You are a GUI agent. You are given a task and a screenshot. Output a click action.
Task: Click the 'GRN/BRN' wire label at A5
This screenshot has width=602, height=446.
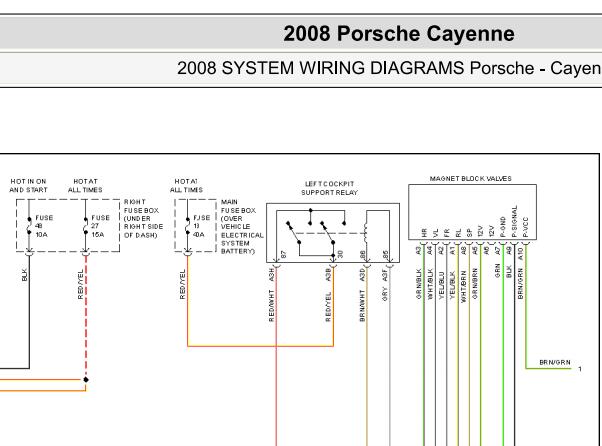coord(475,284)
